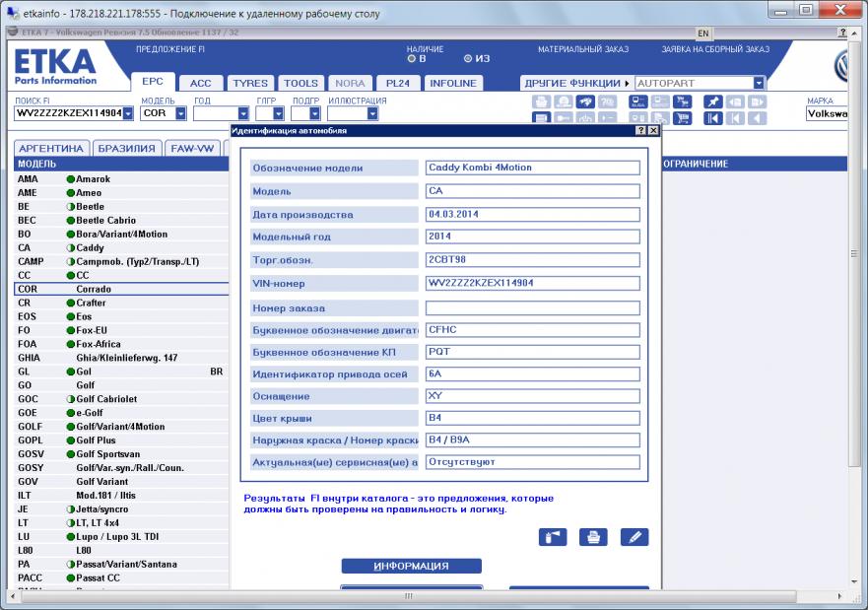This screenshot has height=610, width=868.
Task: Click the greyed question-mark toolbar icon
Action: 607,102
